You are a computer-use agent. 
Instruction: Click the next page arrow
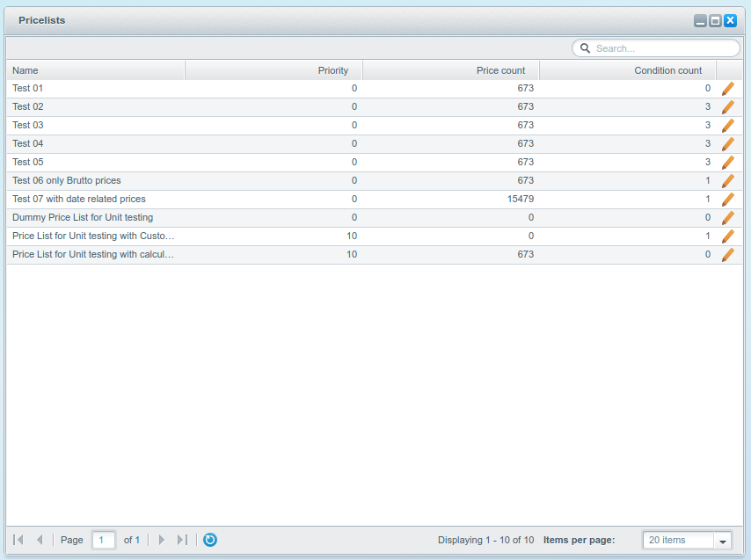162,540
